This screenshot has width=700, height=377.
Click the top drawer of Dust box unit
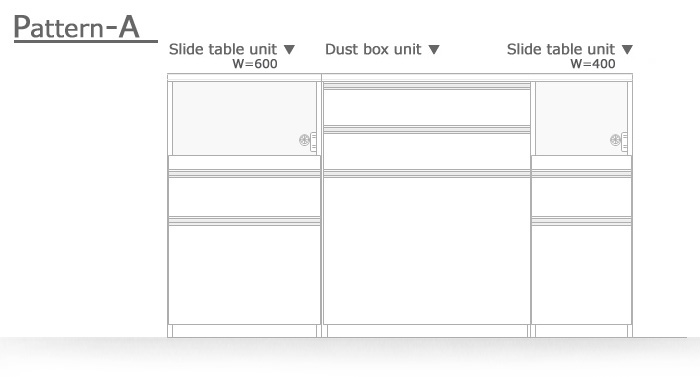[x=427, y=107]
